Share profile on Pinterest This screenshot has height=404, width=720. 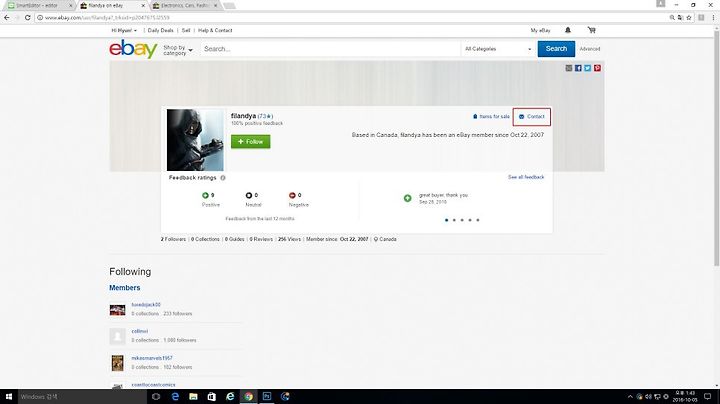pos(597,68)
